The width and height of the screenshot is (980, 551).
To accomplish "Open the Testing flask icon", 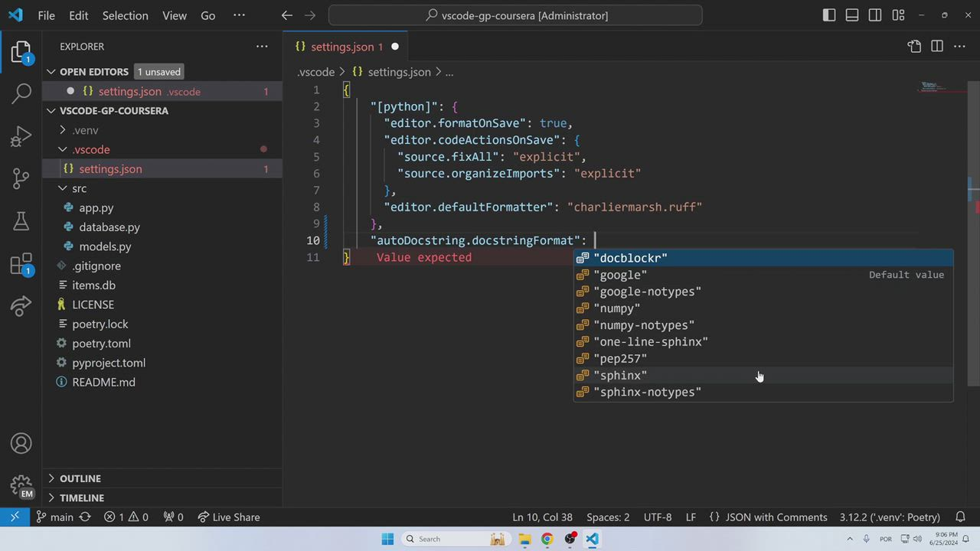I will [x=21, y=222].
